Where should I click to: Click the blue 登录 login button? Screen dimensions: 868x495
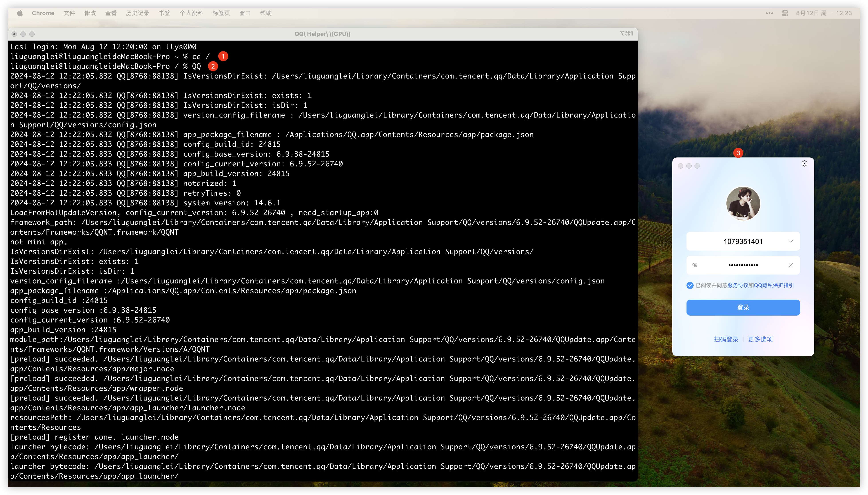[743, 307]
